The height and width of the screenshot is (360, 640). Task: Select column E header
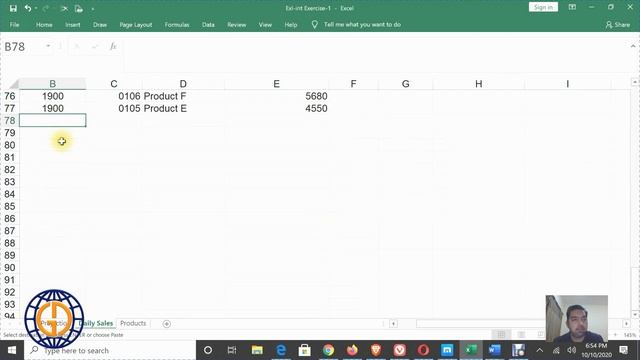pos(276,84)
